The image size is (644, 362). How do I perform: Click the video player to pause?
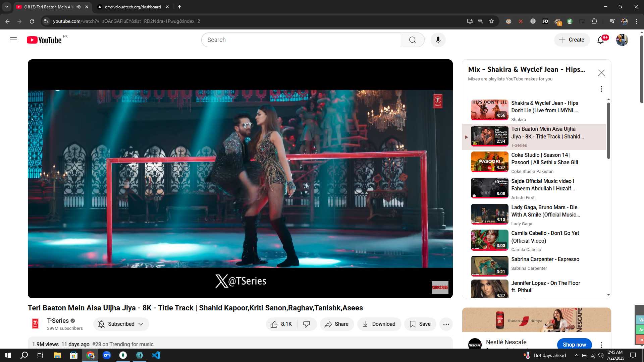pos(240,179)
